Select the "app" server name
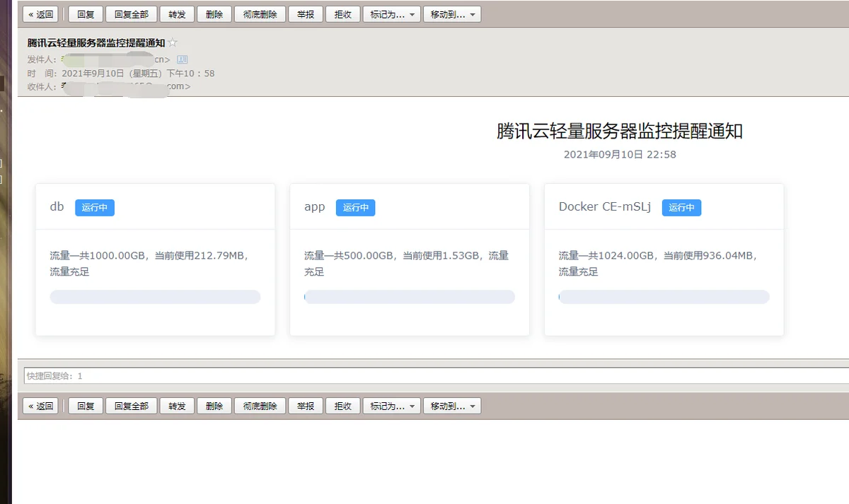 (315, 207)
